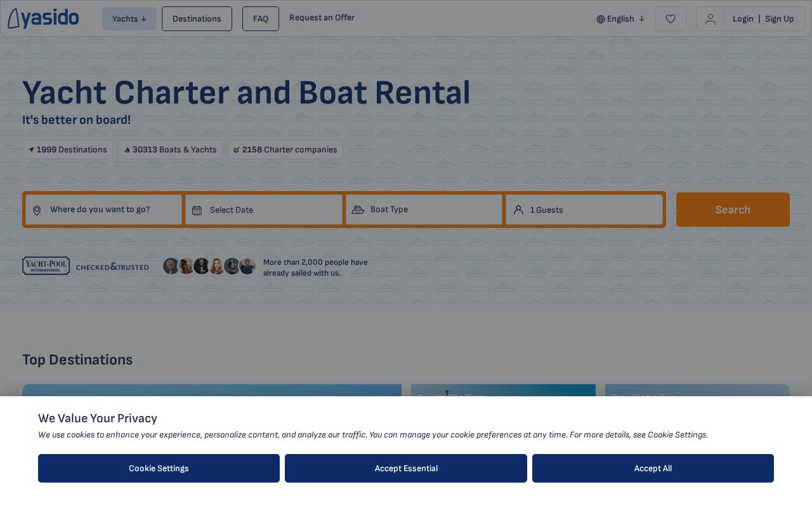
Task: Click Yacht Charter and Boat Rental heading
Action: [246, 93]
